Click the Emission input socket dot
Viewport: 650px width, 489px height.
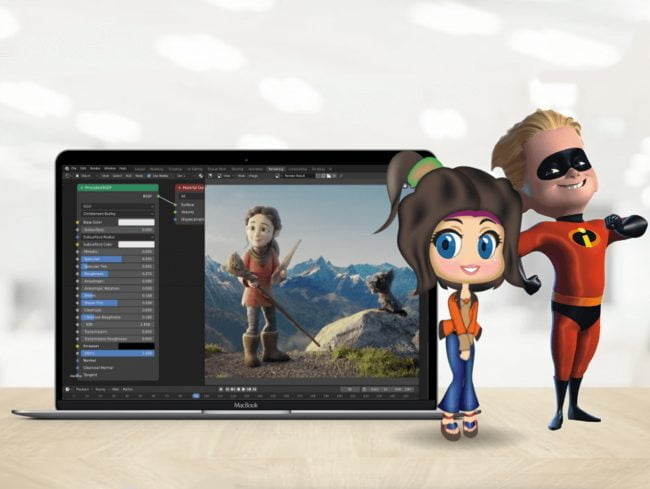77,346
